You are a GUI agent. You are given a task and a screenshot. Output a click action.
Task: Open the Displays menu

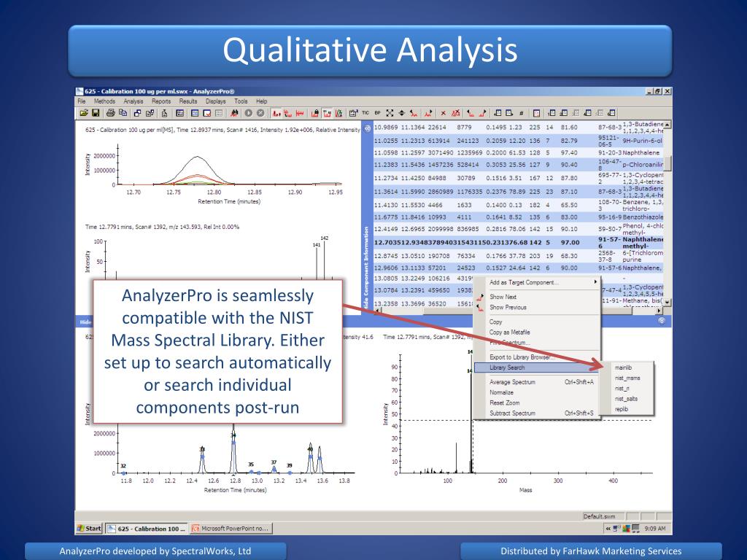(x=216, y=101)
